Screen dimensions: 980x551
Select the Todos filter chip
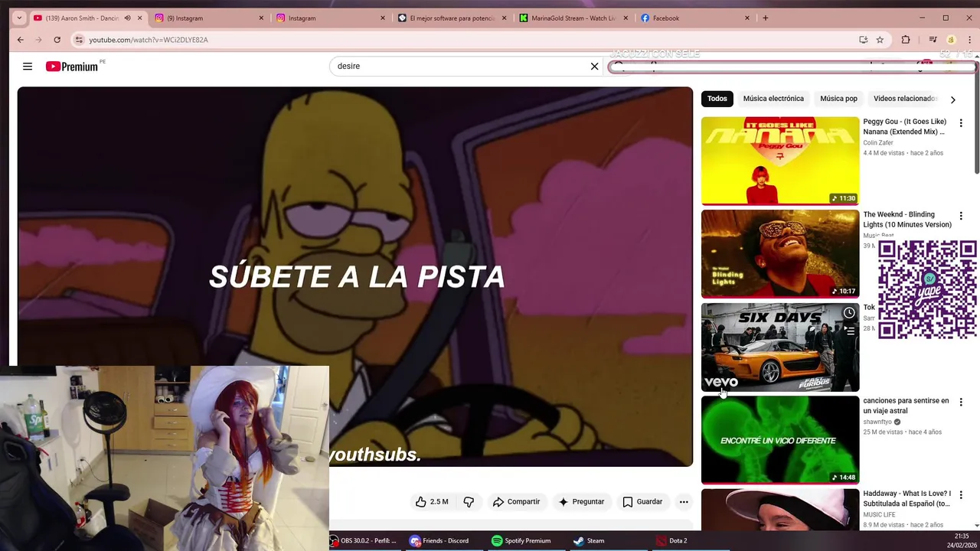(x=717, y=99)
